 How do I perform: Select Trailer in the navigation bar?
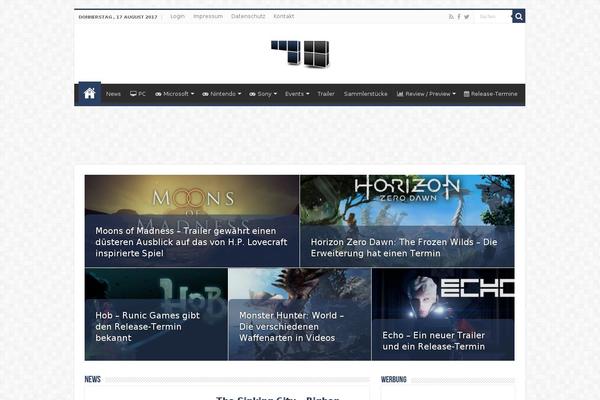[326, 94]
